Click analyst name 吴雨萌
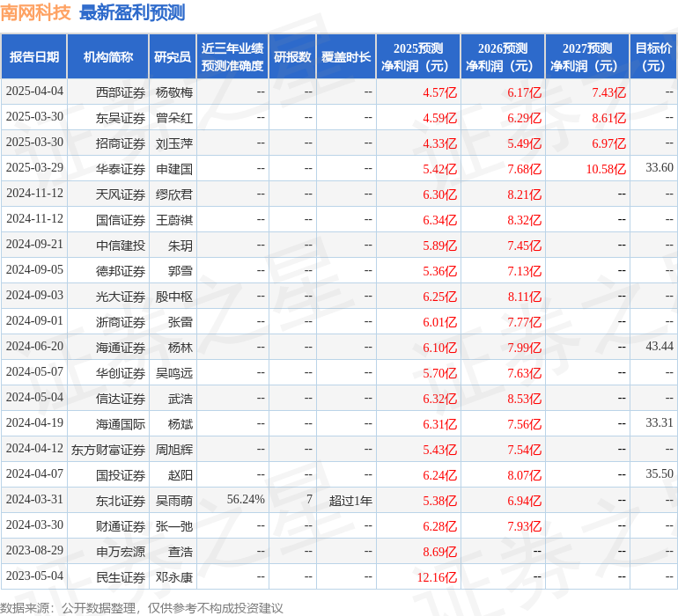678x616 pixels. click(173, 500)
